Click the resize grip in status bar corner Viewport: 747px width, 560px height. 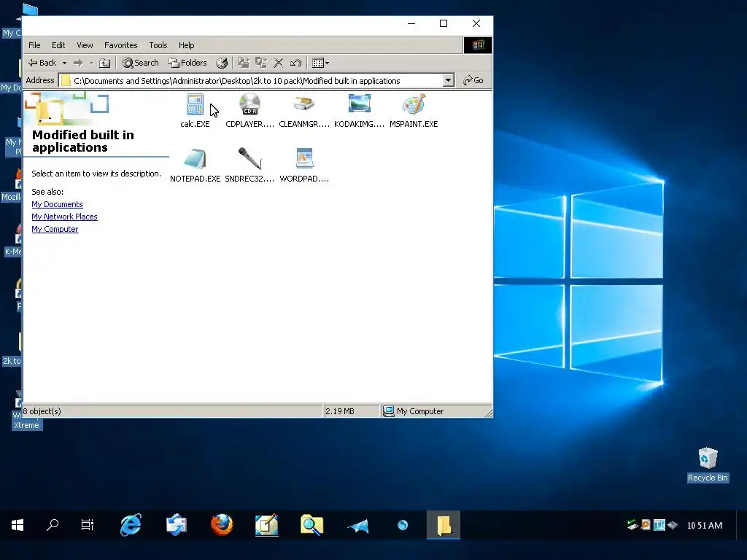click(488, 413)
